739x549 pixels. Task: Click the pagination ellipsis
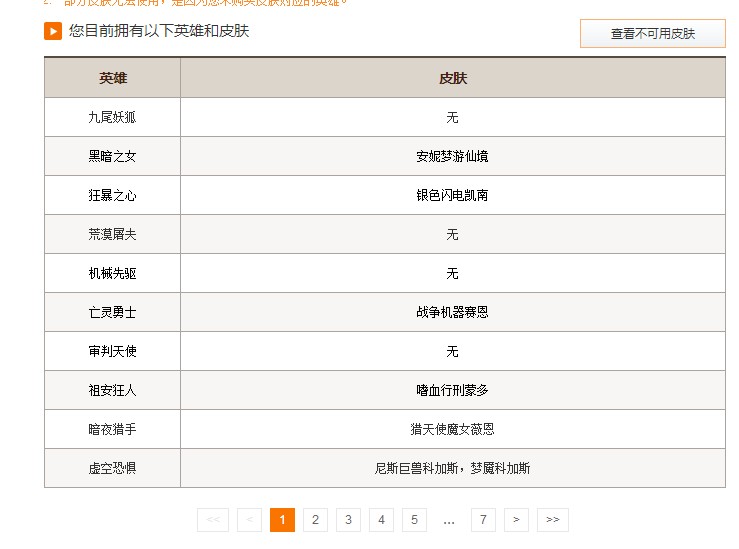click(449, 522)
